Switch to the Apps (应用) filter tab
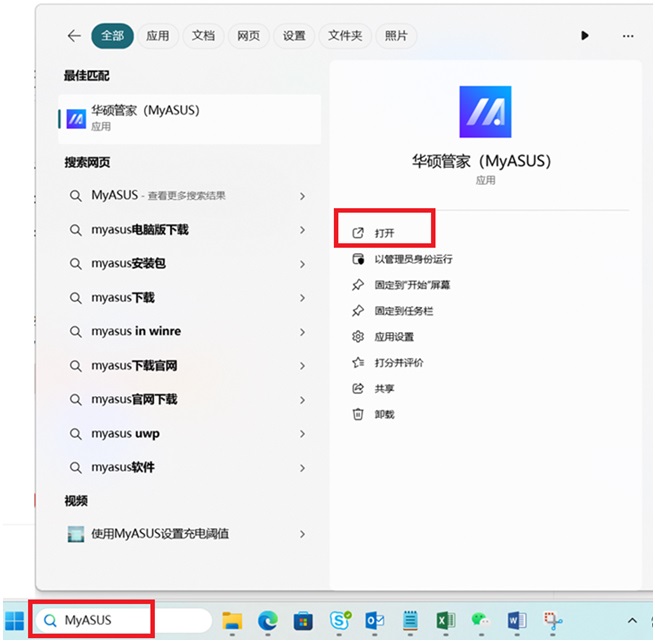 coord(158,36)
